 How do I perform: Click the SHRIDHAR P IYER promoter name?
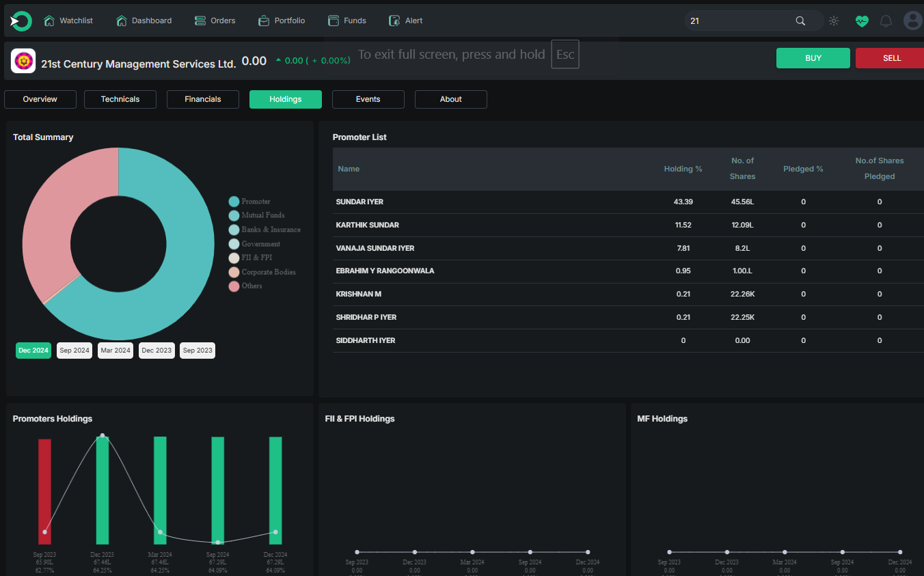pos(366,317)
